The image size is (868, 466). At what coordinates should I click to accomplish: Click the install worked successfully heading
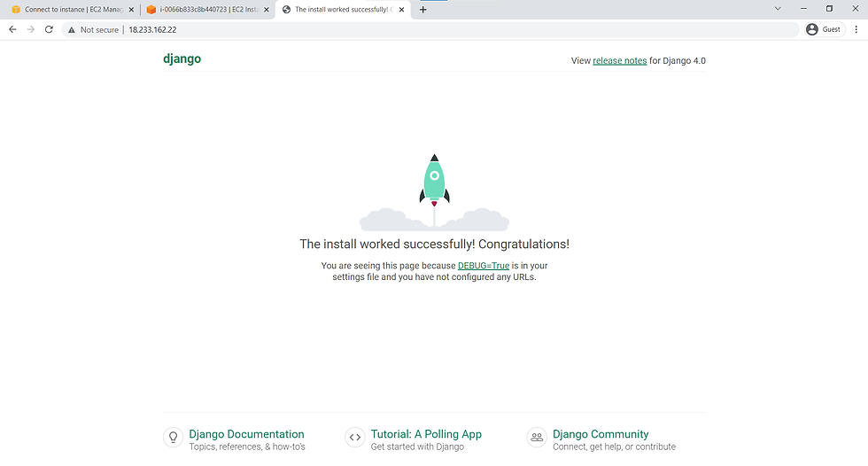[434, 244]
